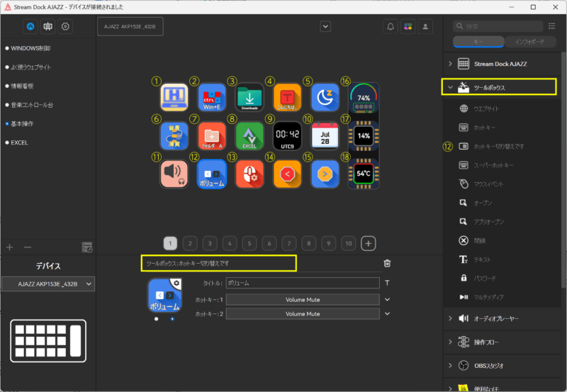Select the blue next page key
This screenshot has height=392, width=567.
point(325,174)
